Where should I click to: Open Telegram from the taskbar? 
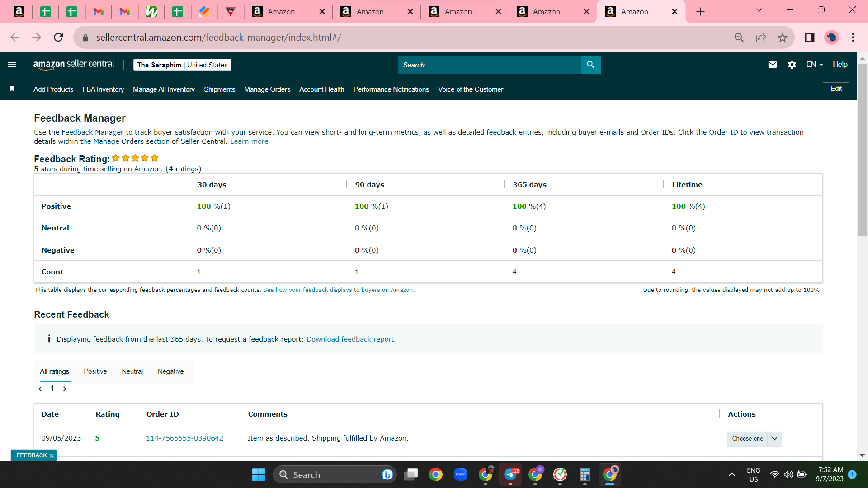pos(510,475)
